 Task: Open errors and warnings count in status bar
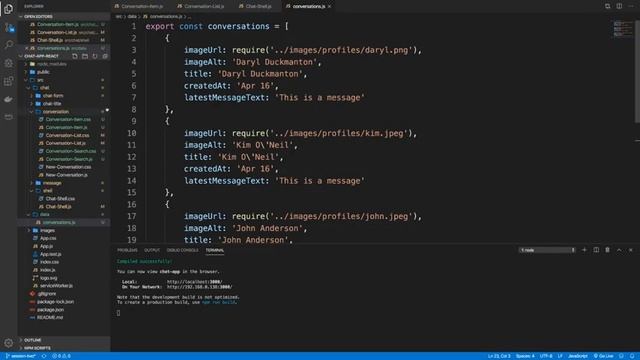[62, 356]
